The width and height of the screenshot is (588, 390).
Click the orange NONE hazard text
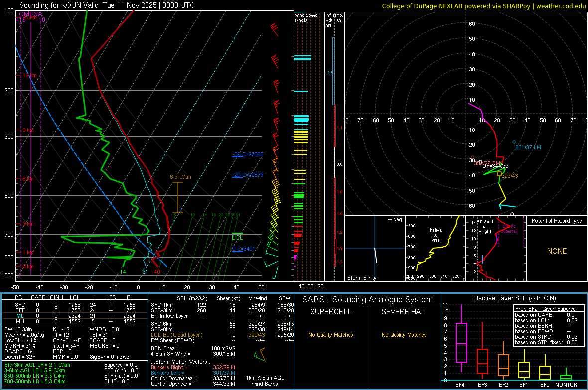557,251
